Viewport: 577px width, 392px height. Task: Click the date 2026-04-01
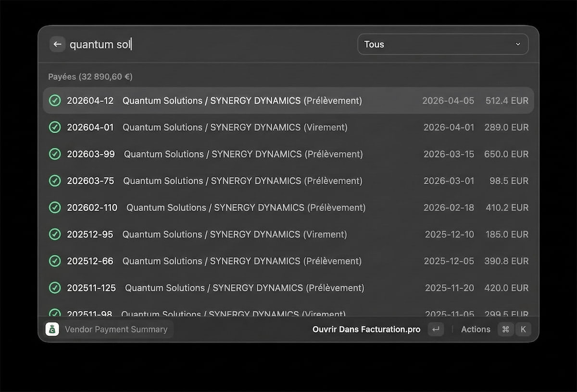pyautogui.click(x=449, y=127)
